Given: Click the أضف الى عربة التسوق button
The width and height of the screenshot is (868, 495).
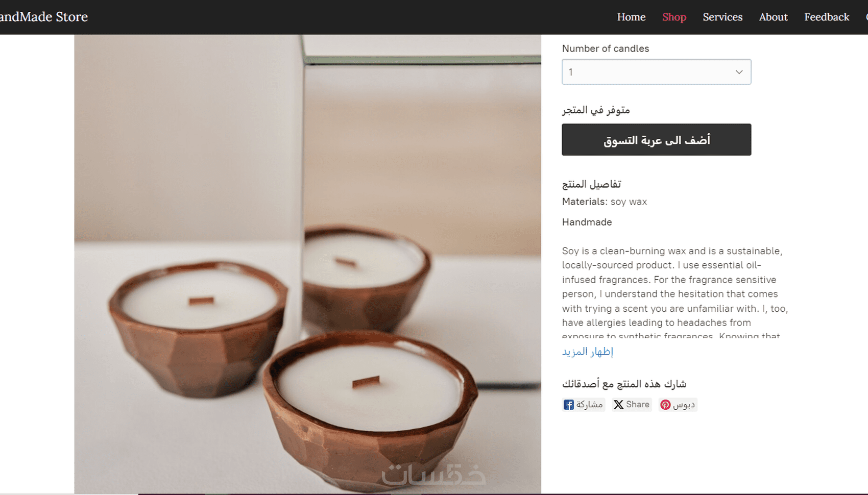Looking at the screenshot, I should tap(656, 139).
